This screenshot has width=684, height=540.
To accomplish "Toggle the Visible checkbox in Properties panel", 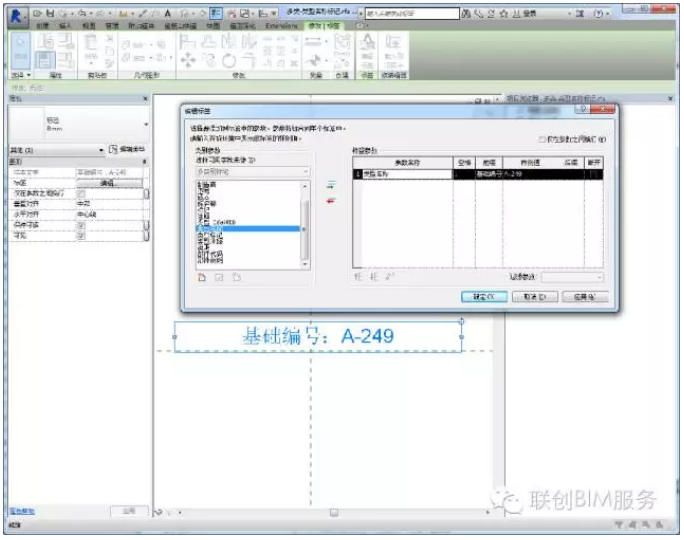I will [81, 236].
